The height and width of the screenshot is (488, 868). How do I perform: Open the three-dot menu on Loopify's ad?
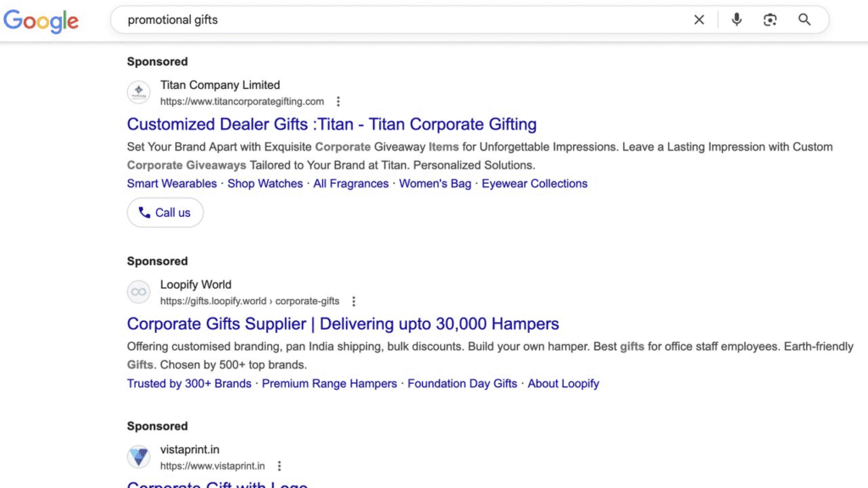coord(353,301)
